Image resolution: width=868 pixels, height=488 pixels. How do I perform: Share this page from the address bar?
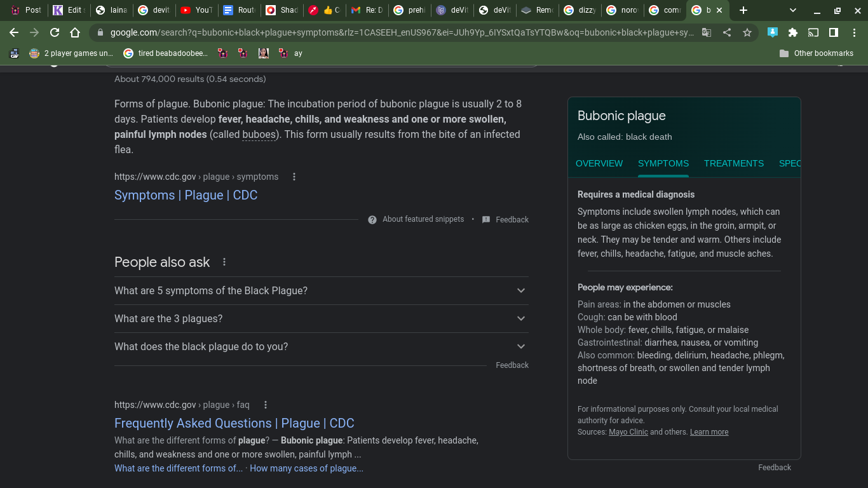[x=727, y=32]
